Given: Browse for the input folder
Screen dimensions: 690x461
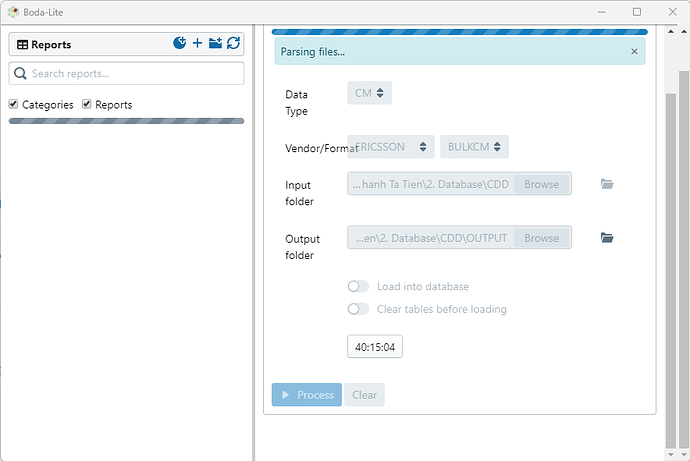Looking at the screenshot, I should click(542, 184).
